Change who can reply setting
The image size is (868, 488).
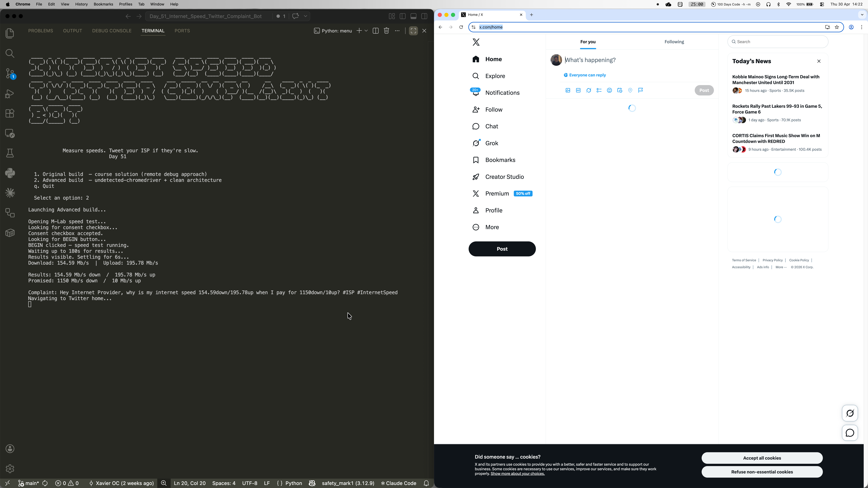coord(585,75)
